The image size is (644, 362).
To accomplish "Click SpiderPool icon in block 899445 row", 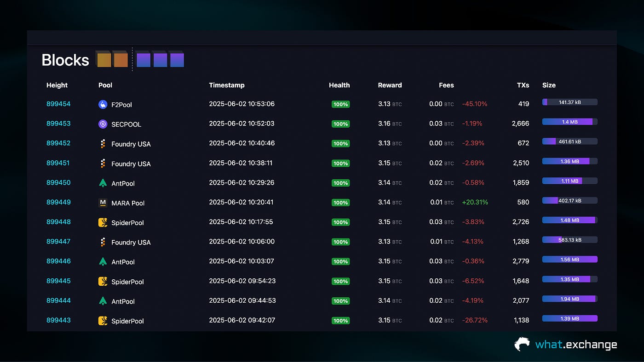I will (103, 282).
